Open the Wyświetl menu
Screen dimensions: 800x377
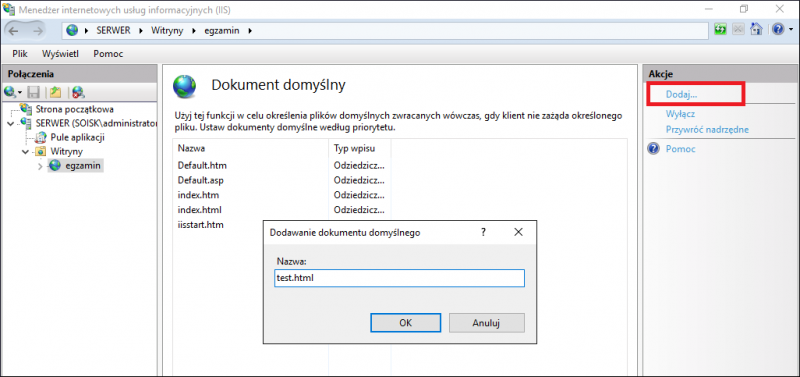point(60,54)
